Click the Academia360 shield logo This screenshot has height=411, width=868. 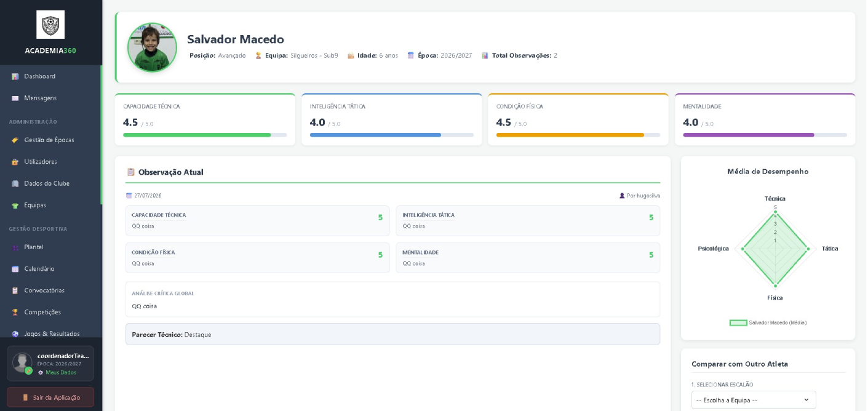point(50,25)
